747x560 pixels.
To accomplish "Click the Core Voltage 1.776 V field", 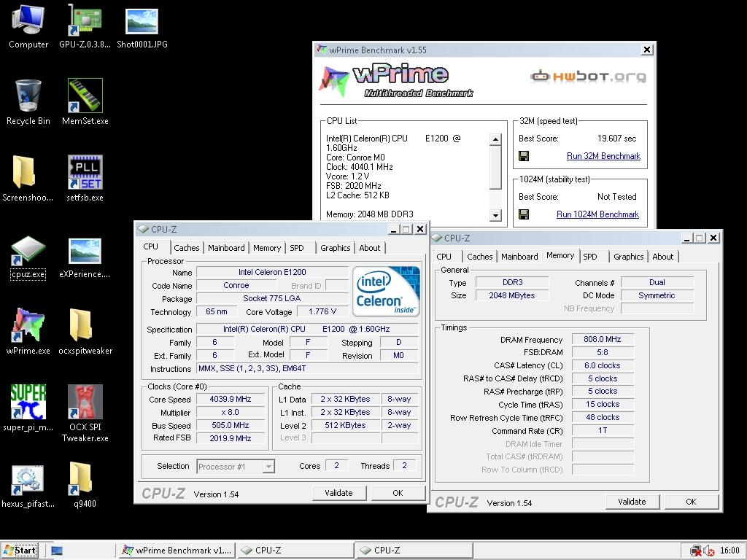I will coord(322,311).
